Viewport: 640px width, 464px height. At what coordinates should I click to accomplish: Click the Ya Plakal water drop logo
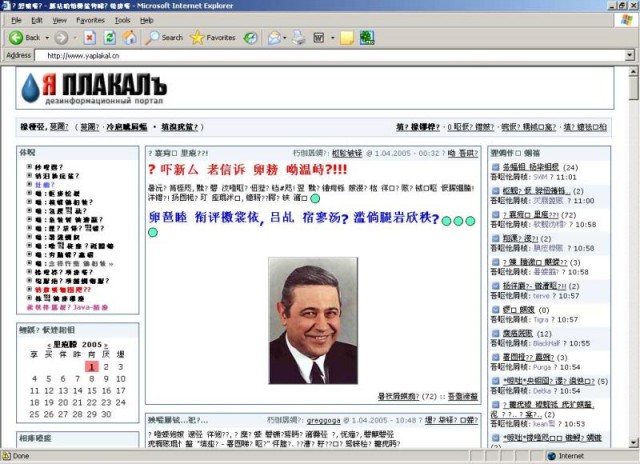[x=31, y=87]
